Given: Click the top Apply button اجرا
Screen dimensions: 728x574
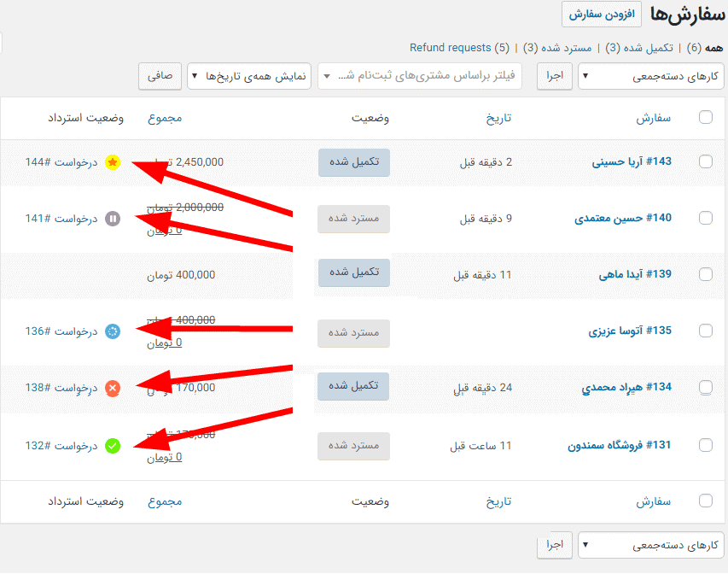Looking at the screenshot, I should pos(555,76).
